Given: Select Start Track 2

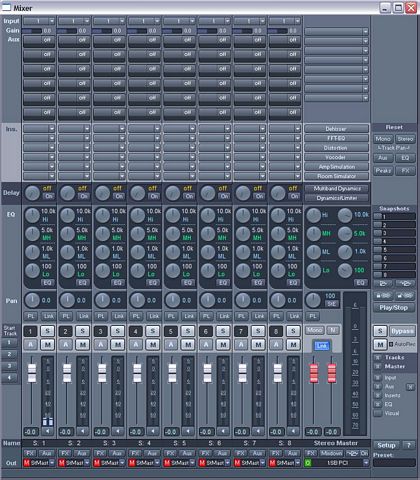Looking at the screenshot, I should 9,354.
